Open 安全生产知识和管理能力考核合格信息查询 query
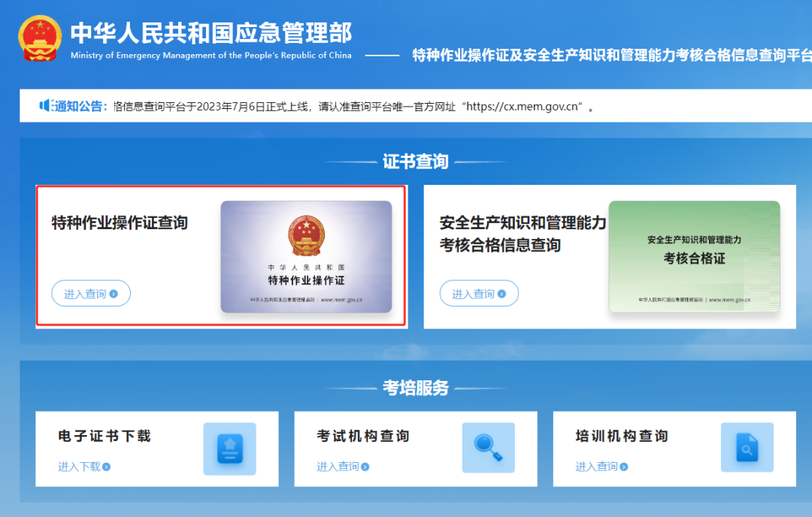The height and width of the screenshot is (517, 812). [479, 293]
